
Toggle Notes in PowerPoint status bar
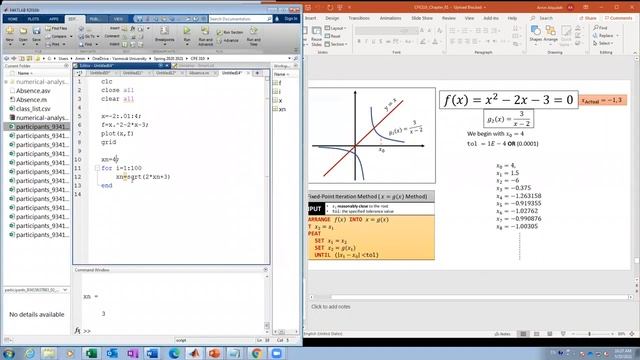[502, 334]
